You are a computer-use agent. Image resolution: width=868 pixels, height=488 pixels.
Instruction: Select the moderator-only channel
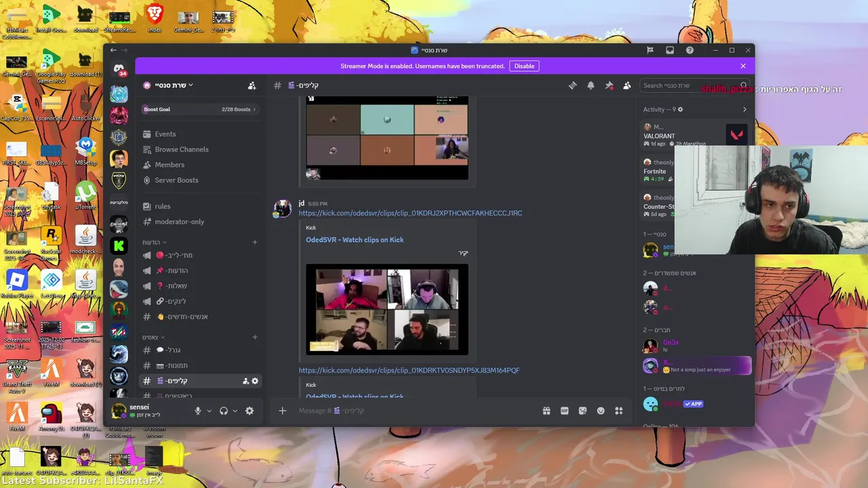click(199, 222)
